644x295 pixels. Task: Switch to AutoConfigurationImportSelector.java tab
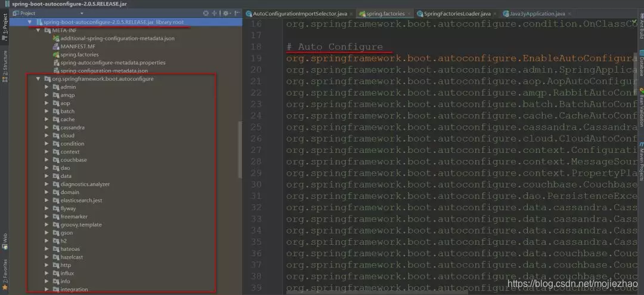[300, 14]
